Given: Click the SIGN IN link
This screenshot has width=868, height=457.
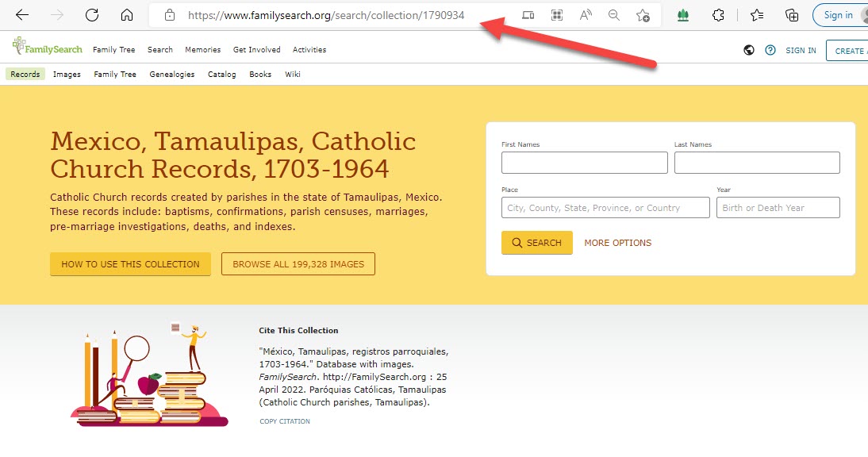Looking at the screenshot, I should click(801, 50).
